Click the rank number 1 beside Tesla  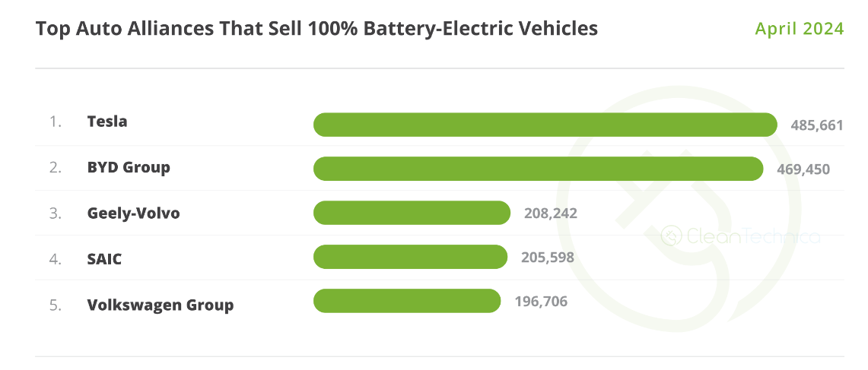(x=55, y=122)
